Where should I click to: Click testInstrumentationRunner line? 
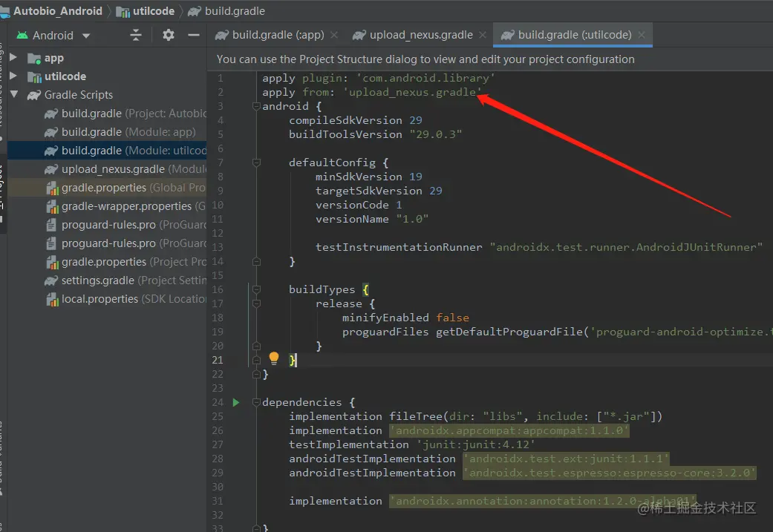pyautogui.click(x=539, y=247)
